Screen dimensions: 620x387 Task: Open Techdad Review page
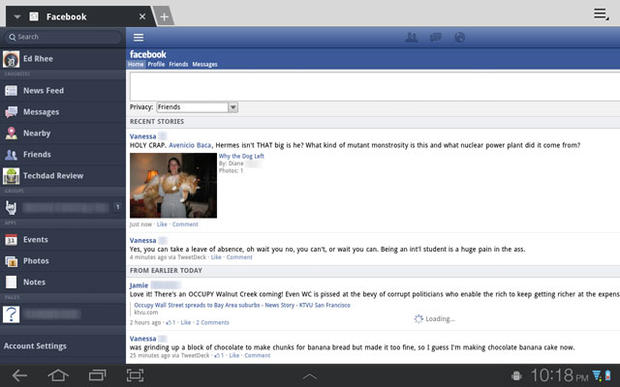(x=63, y=176)
